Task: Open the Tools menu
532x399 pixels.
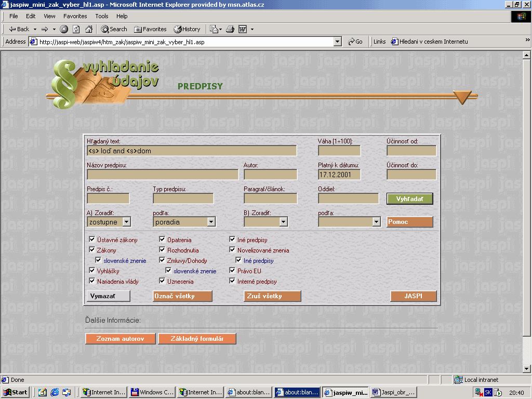Action: (x=101, y=16)
